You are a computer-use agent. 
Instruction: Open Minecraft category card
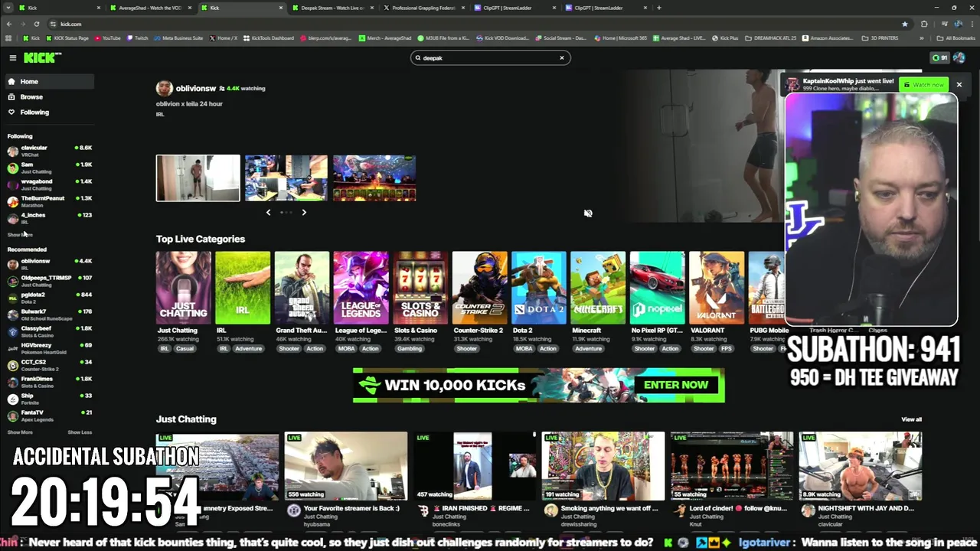598,288
